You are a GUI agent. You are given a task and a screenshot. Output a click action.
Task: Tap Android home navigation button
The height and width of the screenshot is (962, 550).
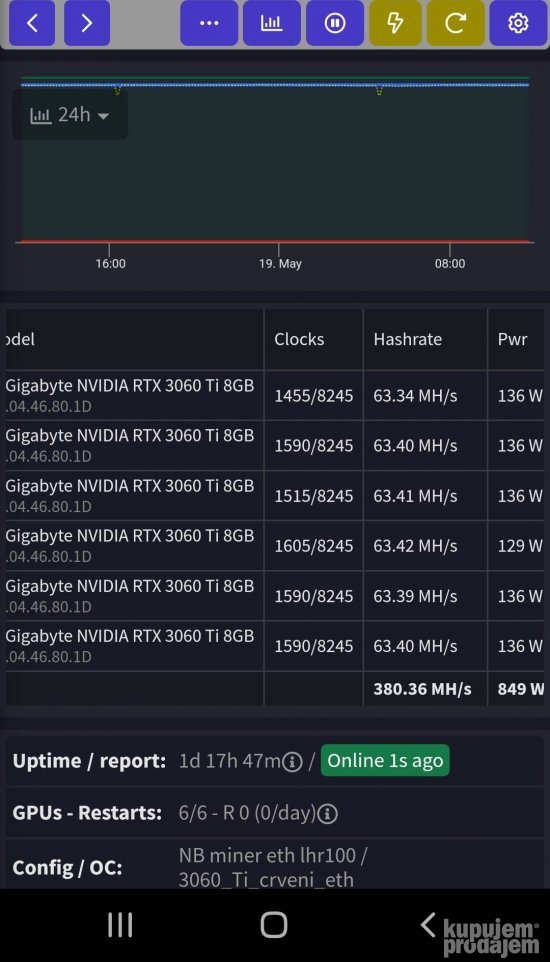point(274,925)
